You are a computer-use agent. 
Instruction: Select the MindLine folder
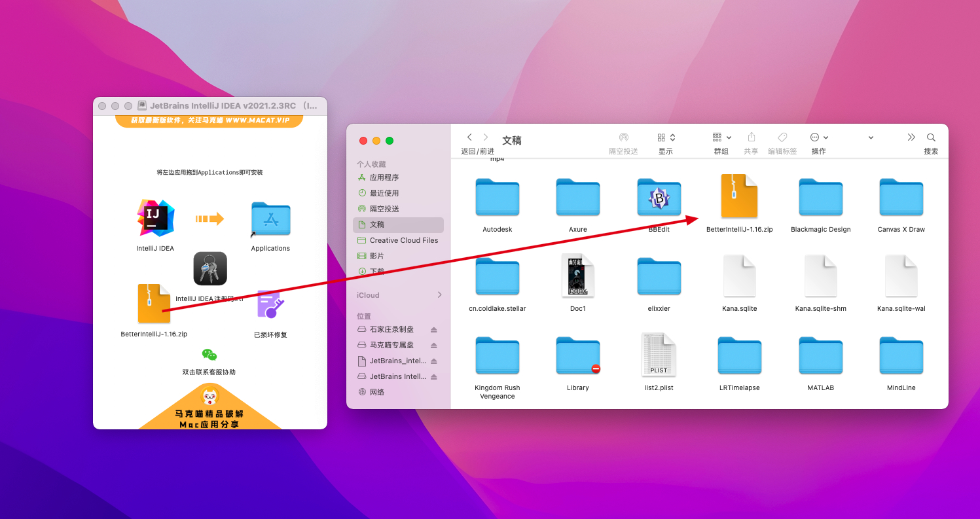[901, 355]
